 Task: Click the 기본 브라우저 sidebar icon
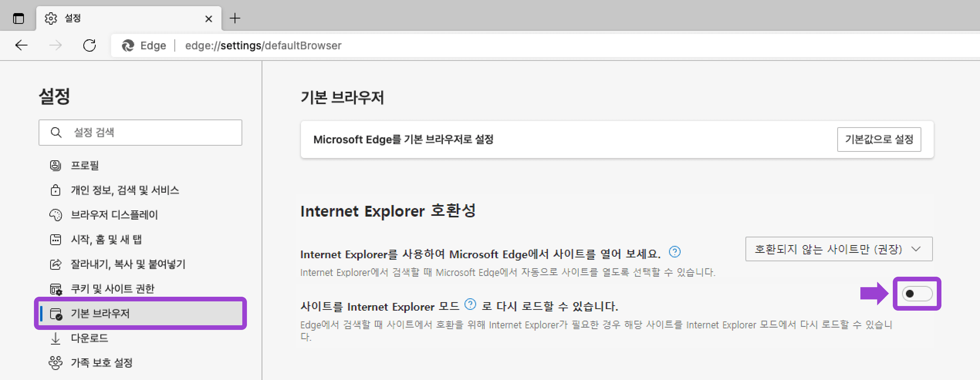[x=56, y=314]
